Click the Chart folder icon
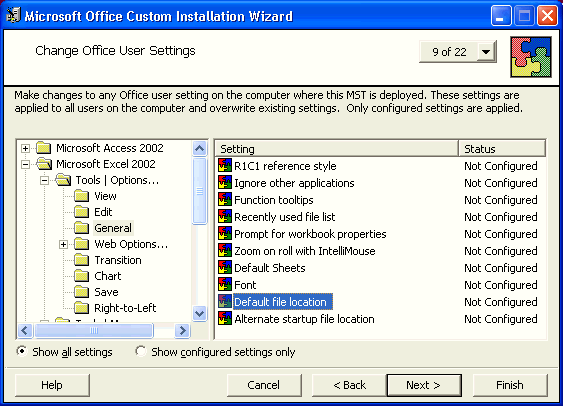 click(x=82, y=276)
